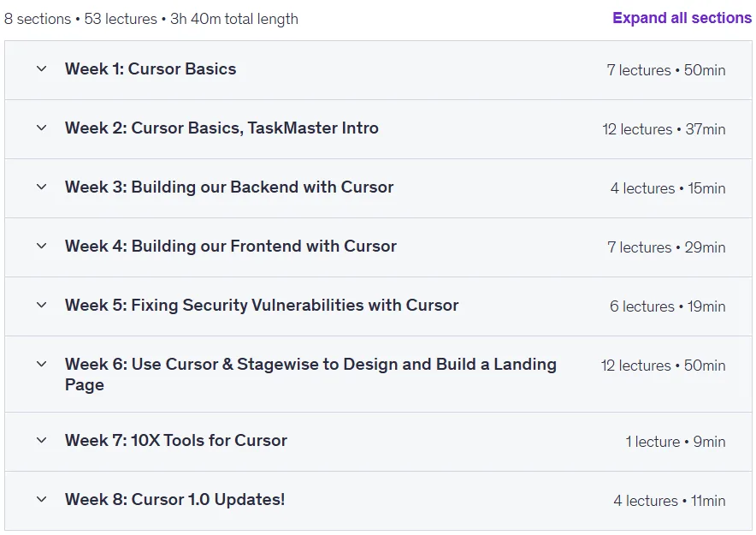Open Week 3: Building our Backend with Cursor
This screenshot has width=756, height=535.
(x=229, y=187)
